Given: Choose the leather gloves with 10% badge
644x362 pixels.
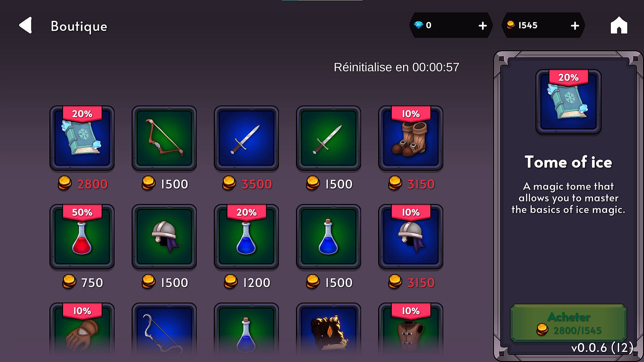Looking at the screenshot, I should click(x=82, y=330).
